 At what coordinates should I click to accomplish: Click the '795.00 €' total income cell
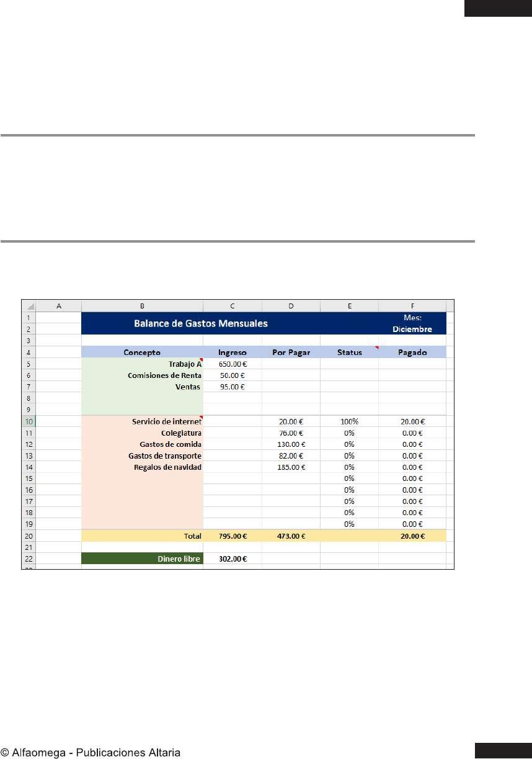coord(233,536)
